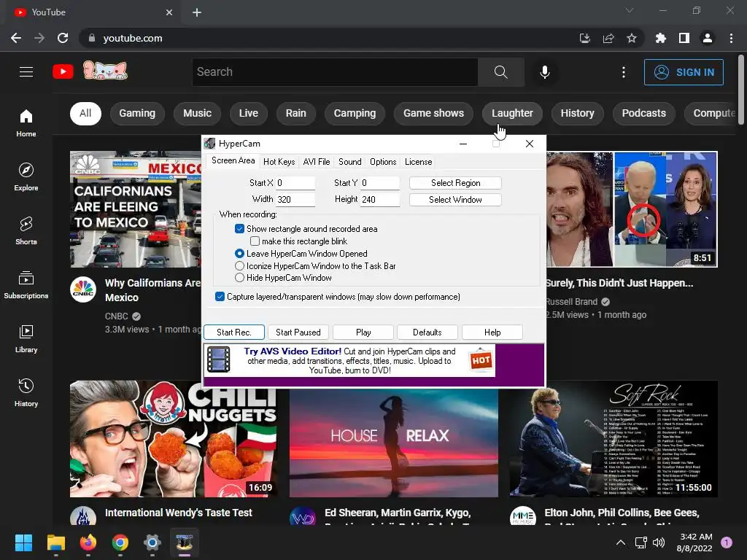Open Subscriptions in sidebar
Screen dimensions: 747x560
coord(26,284)
